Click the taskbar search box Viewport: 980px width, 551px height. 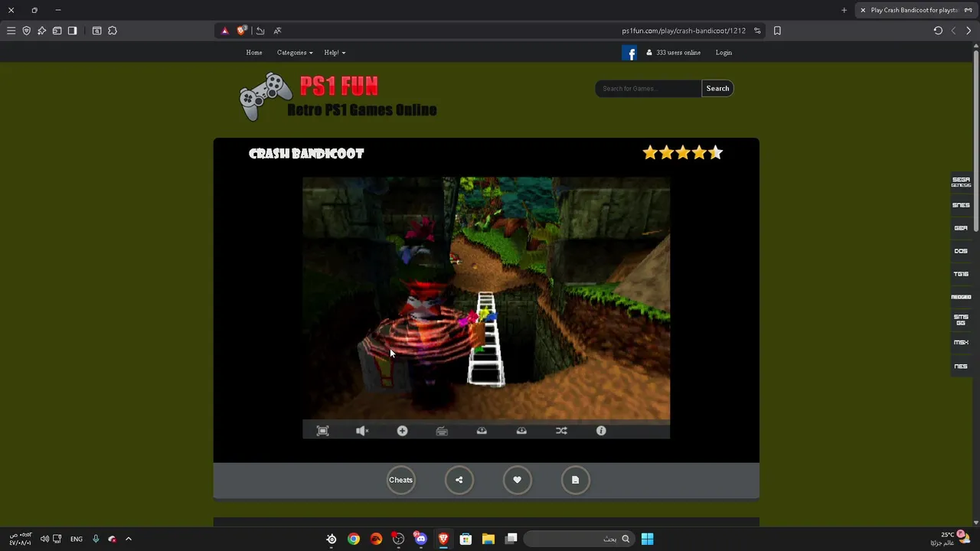(579, 539)
